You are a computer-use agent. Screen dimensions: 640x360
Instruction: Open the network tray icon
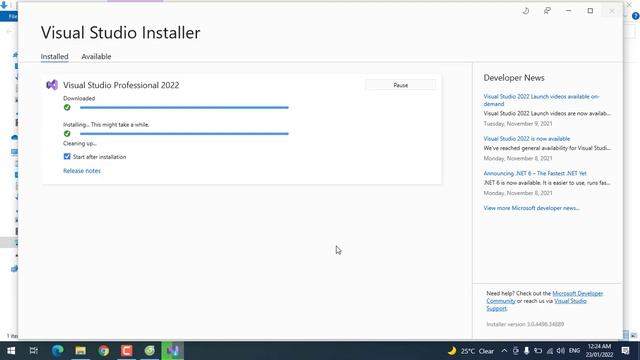coord(550,351)
